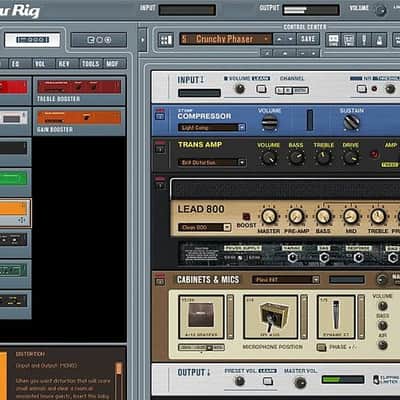Toggle the Cabinets & Mics power button
Image resolution: width=400 pixels, height=400 pixels.
(x=160, y=282)
